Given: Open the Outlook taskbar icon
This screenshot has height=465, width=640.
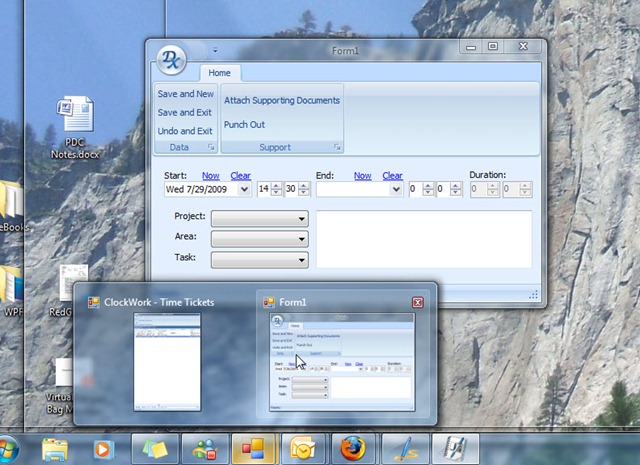Looking at the screenshot, I should pyautogui.click(x=303, y=449).
